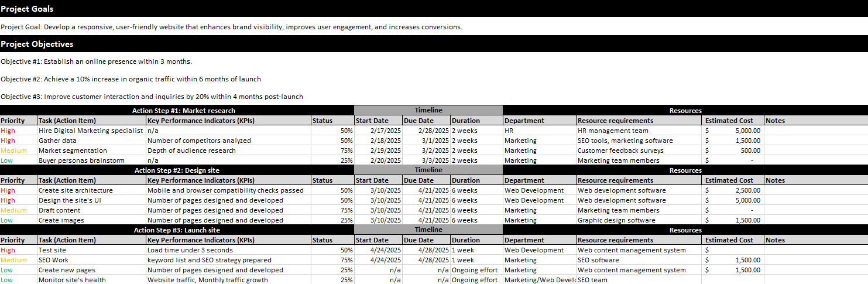Select the 'Create new pages' task cell
This screenshot has width=868, height=284.
91,270
